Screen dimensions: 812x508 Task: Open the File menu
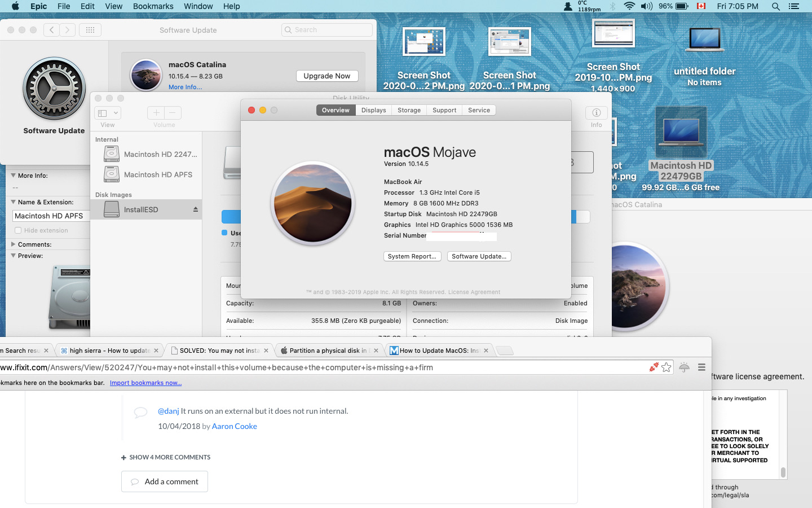64,6
